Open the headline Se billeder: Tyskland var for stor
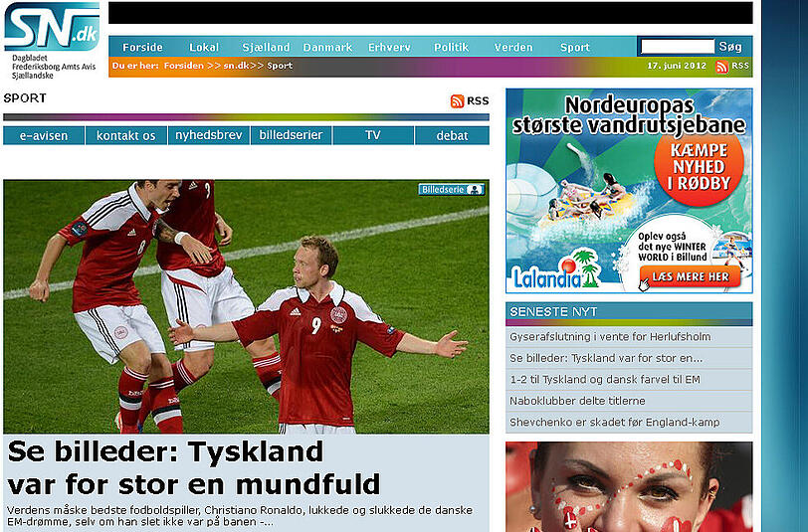Screen dimensions: 808x532 coord(194,467)
